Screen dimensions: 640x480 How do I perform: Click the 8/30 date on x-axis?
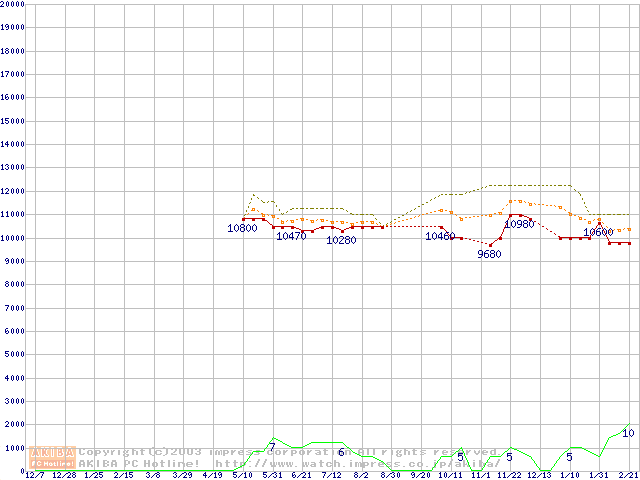click(390, 475)
